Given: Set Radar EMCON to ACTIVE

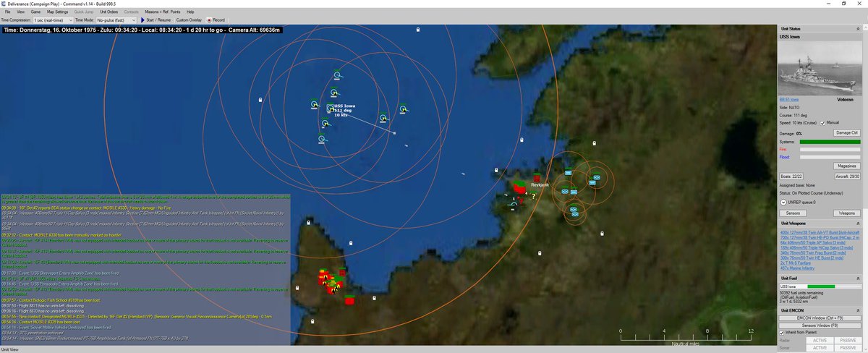Looking at the screenshot, I should (819, 340).
